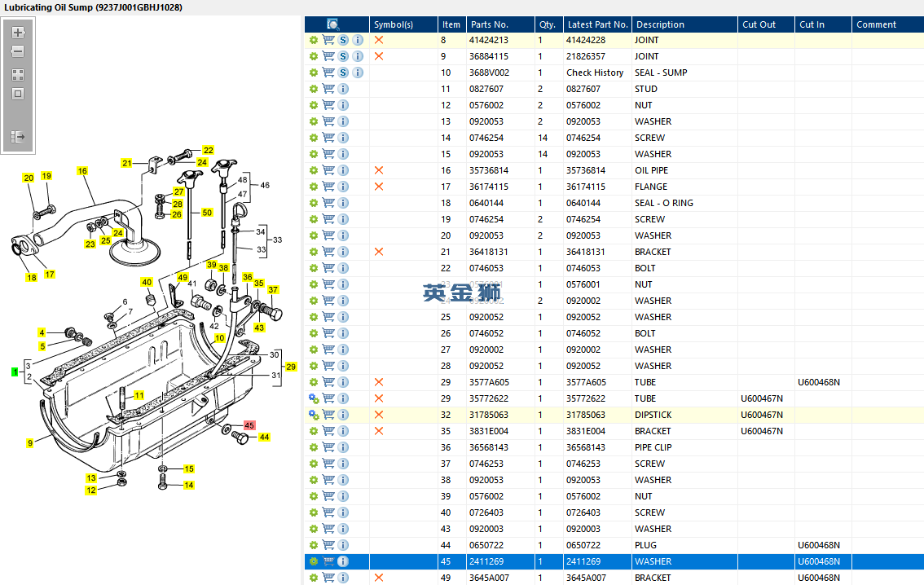The width and height of the screenshot is (924, 585).
Task: Open the search icon in table header
Action: click(x=333, y=24)
